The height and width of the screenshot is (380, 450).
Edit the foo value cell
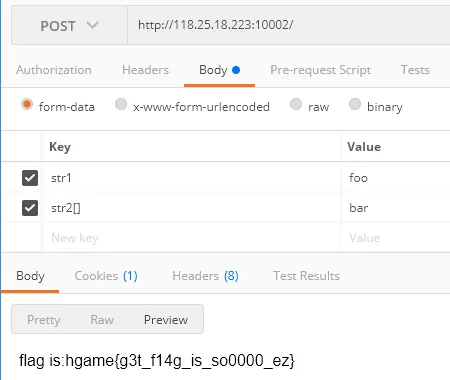click(x=396, y=178)
